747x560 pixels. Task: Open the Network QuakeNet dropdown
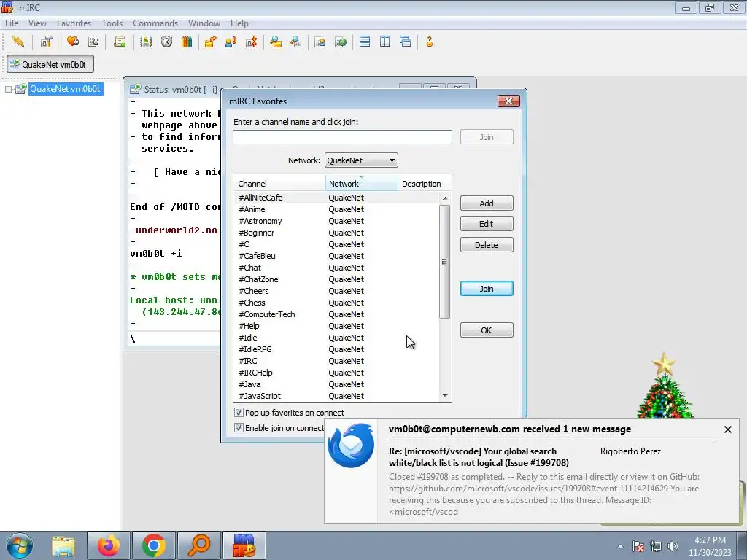pos(361,160)
